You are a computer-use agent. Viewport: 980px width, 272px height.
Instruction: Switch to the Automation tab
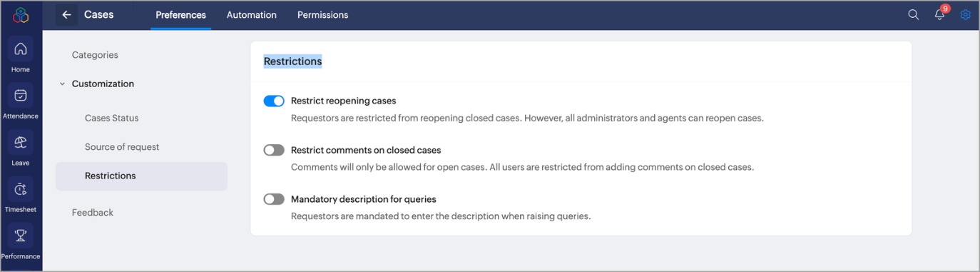coord(252,14)
